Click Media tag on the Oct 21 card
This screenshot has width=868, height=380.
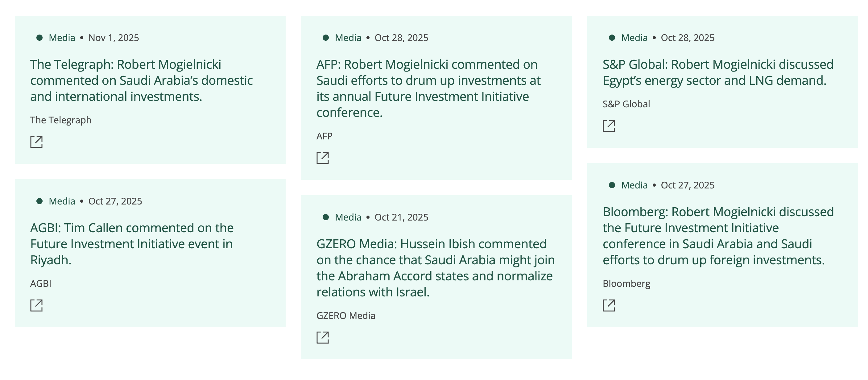pyautogui.click(x=348, y=217)
